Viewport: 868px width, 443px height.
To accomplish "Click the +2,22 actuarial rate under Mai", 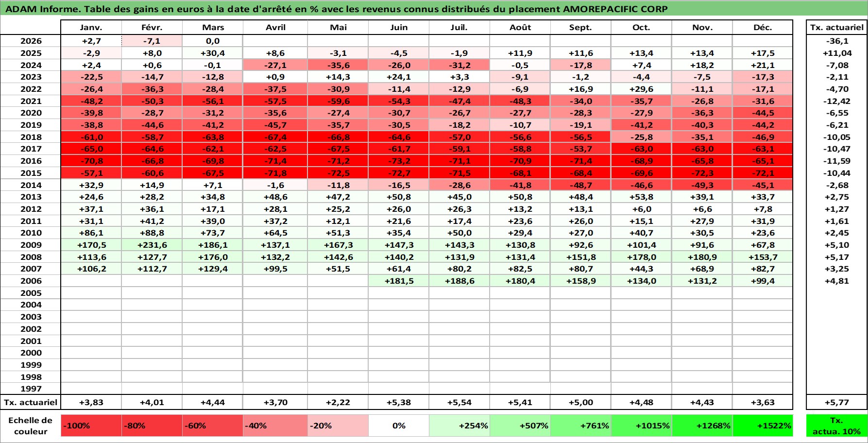I will pos(338,402).
